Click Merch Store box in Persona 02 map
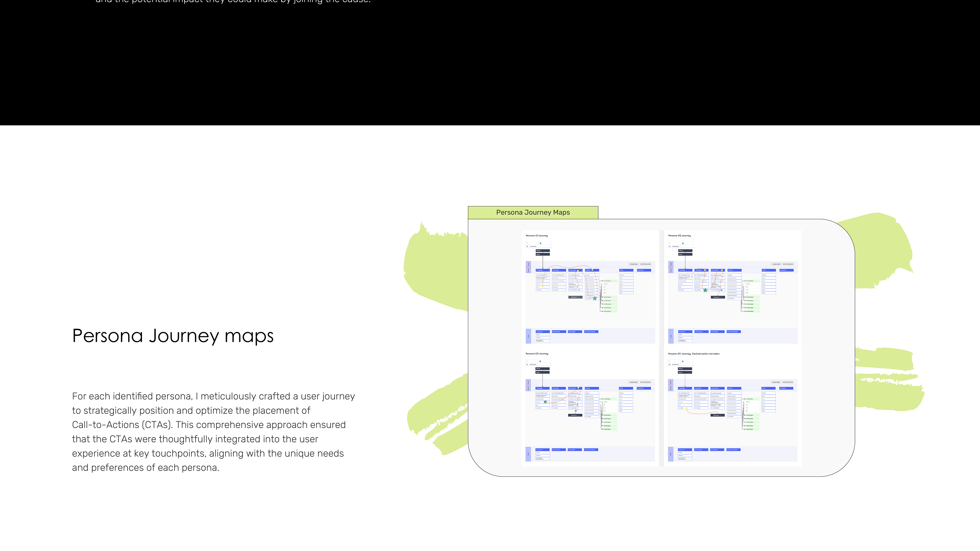Screen dimensions: 980x551 (717, 297)
